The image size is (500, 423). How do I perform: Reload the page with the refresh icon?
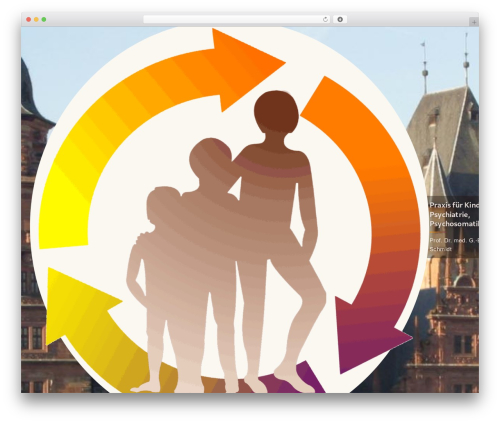[325, 20]
